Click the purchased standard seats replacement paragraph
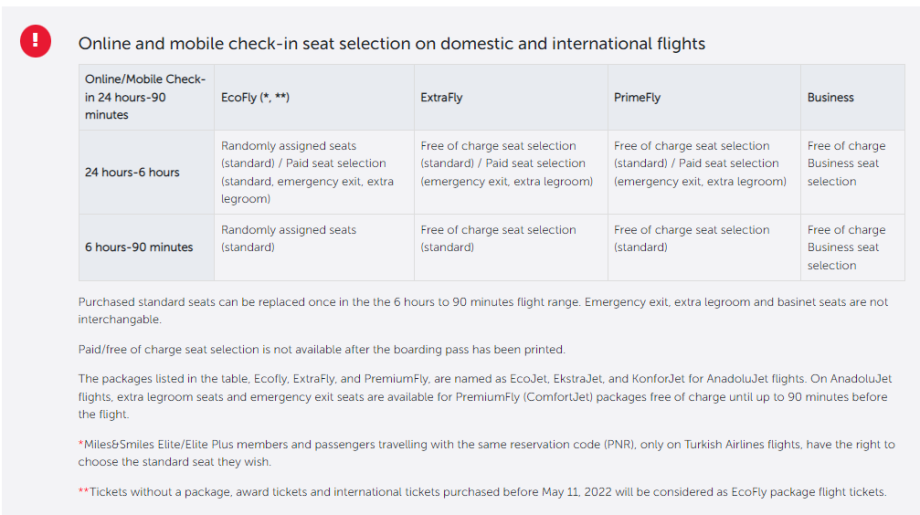 (482, 310)
